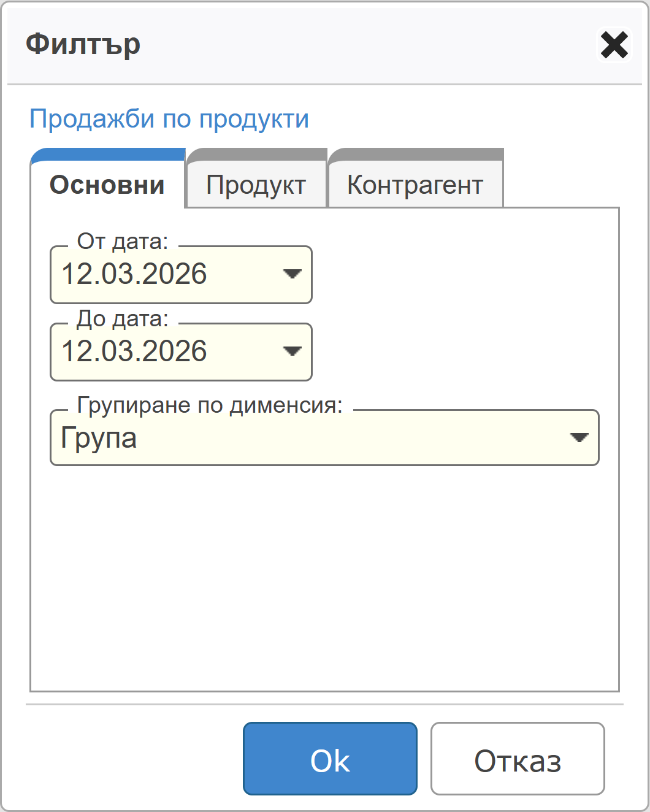Select the "Групиране по дименсия:" label

point(210,405)
